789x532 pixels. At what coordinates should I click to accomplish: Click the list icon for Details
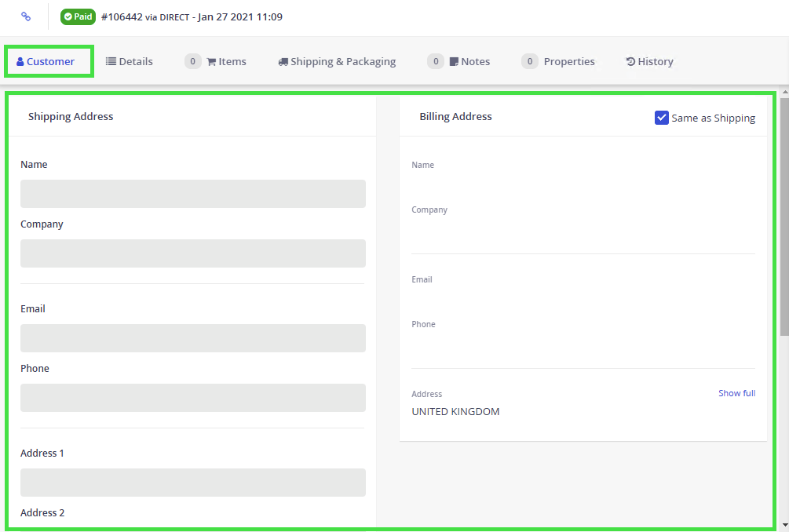coord(111,61)
